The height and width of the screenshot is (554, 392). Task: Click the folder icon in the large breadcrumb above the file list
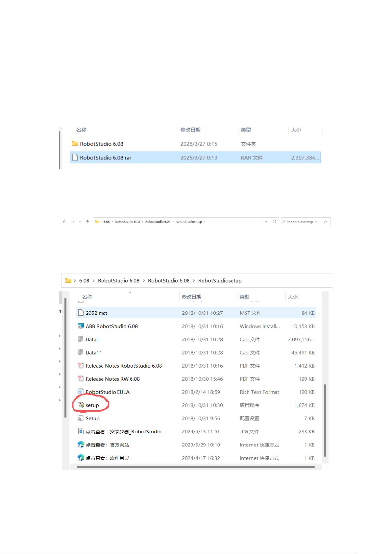pos(68,280)
